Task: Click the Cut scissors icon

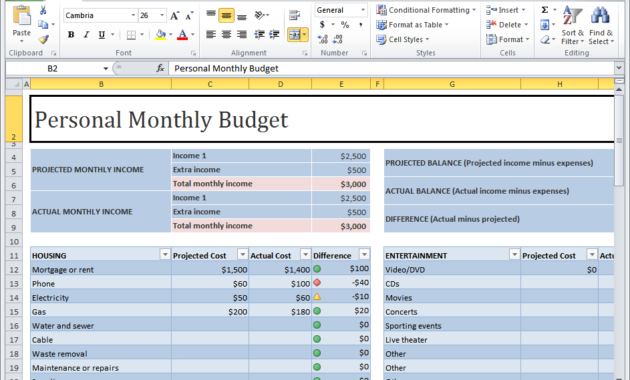Action: click(43, 10)
